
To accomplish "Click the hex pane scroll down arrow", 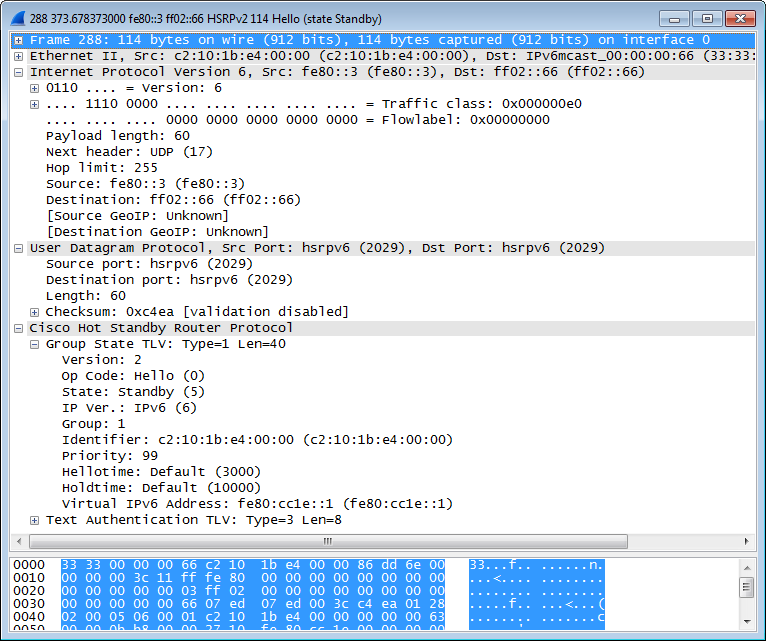I will (x=747, y=621).
